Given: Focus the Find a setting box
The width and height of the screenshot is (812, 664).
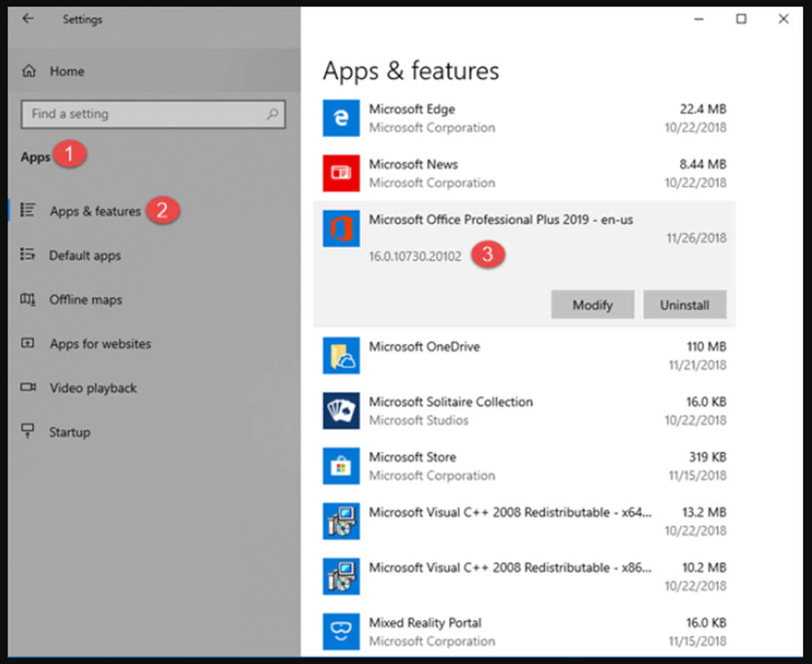Looking at the screenshot, I should coord(153,114).
